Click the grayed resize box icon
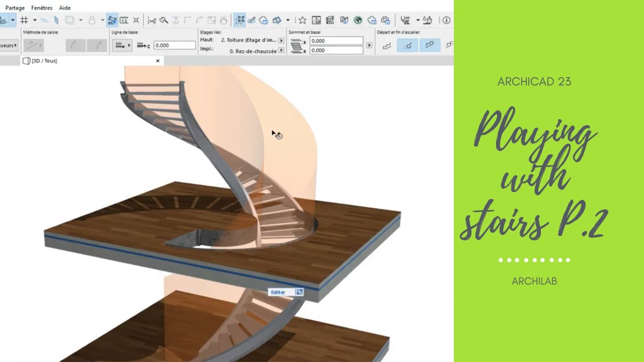Image resolution: width=644 pixels, height=362 pixels. 212,20
